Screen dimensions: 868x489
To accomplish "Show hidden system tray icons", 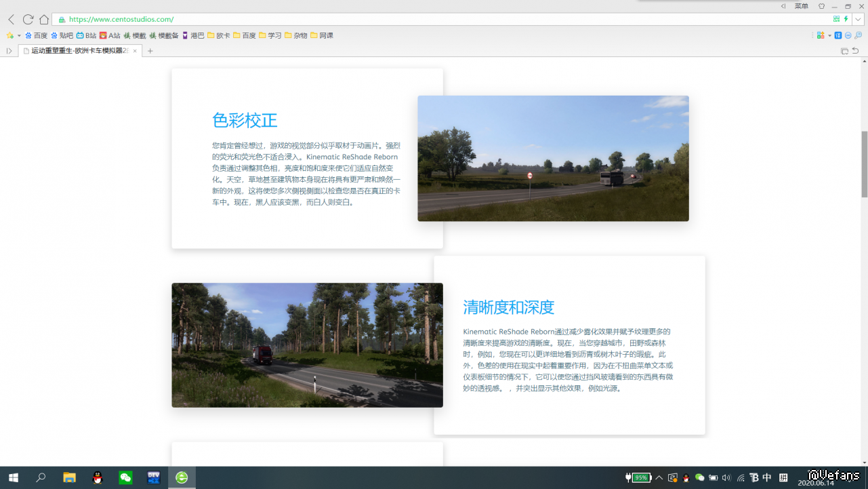I will click(659, 477).
